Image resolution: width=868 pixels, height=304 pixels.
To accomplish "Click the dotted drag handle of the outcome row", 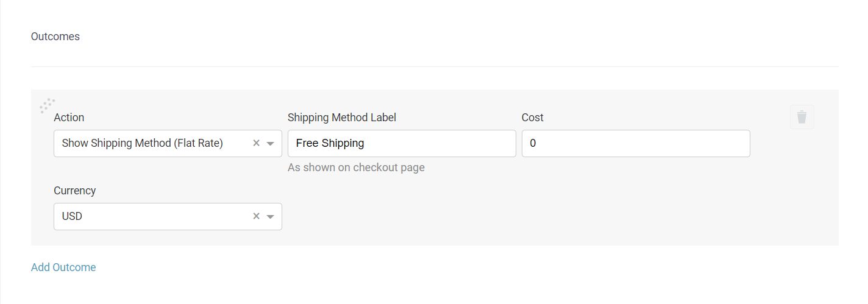I will (47, 106).
